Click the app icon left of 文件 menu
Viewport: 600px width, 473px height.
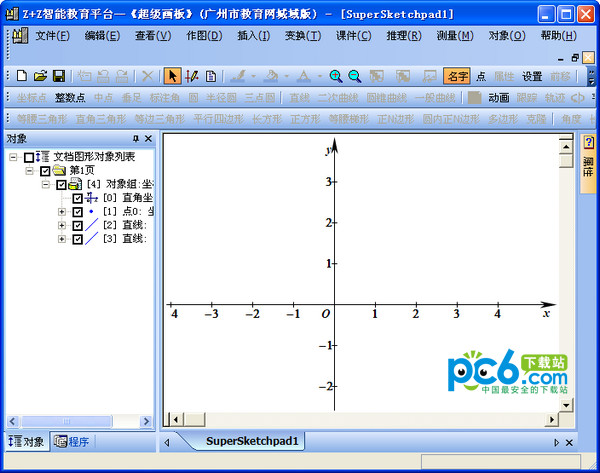pyautogui.click(x=20, y=36)
